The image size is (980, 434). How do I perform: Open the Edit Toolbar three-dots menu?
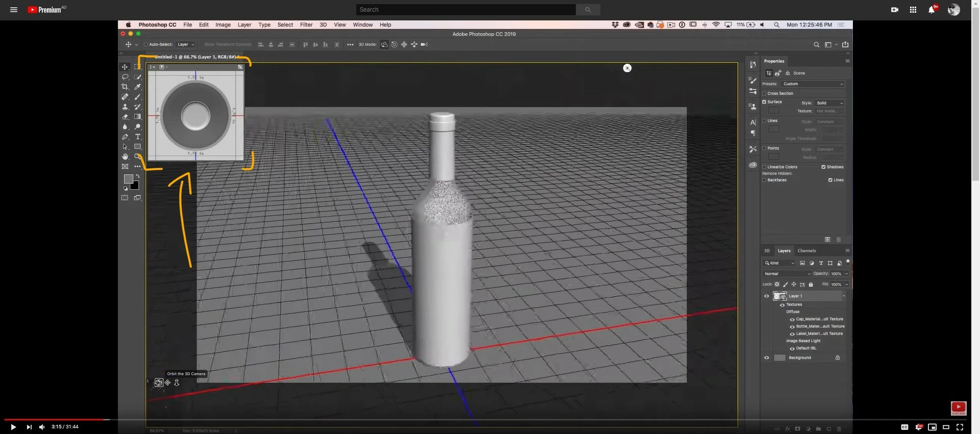pos(137,166)
